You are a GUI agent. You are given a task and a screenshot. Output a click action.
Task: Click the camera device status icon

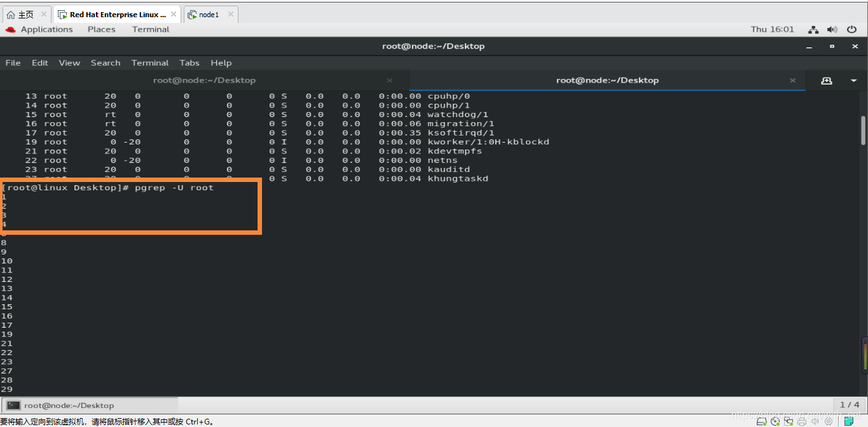tap(828, 421)
